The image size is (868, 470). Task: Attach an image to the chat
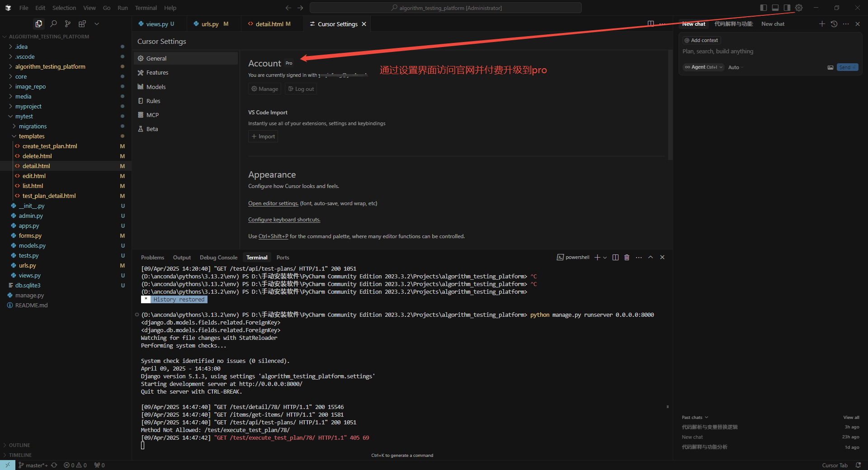click(830, 67)
